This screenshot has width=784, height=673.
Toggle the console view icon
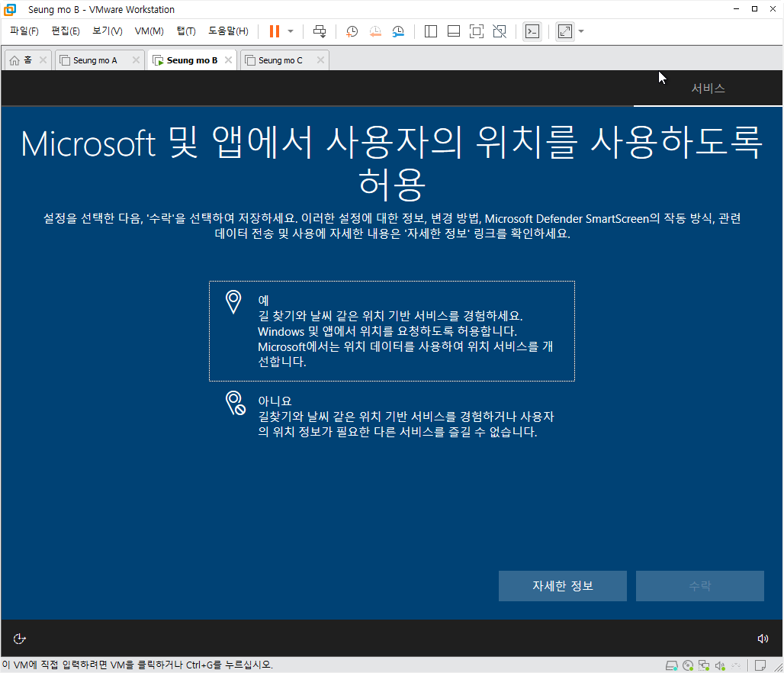pyautogui.click(x=532, y=31)
